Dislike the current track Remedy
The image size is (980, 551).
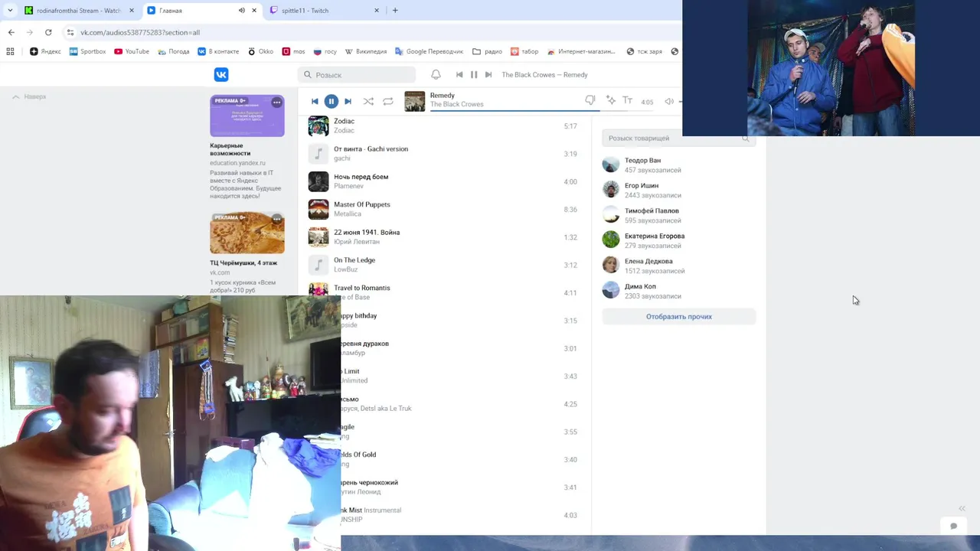590,100
